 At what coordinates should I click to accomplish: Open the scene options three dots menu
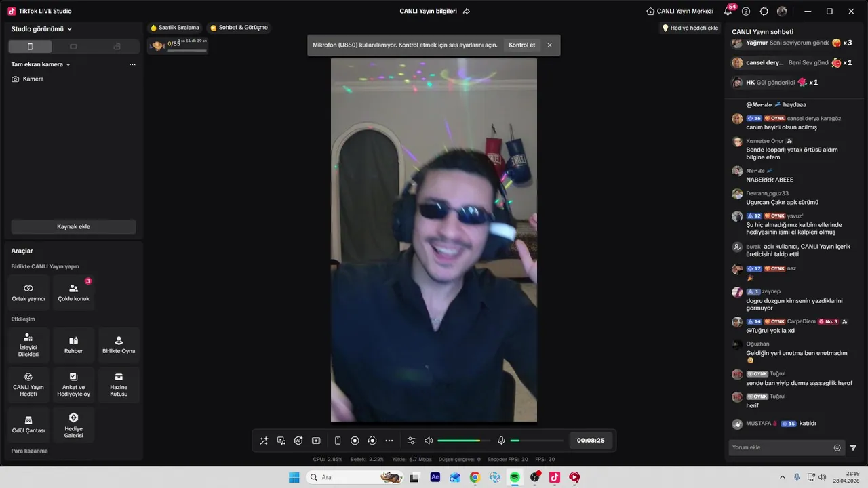[132, 64]
